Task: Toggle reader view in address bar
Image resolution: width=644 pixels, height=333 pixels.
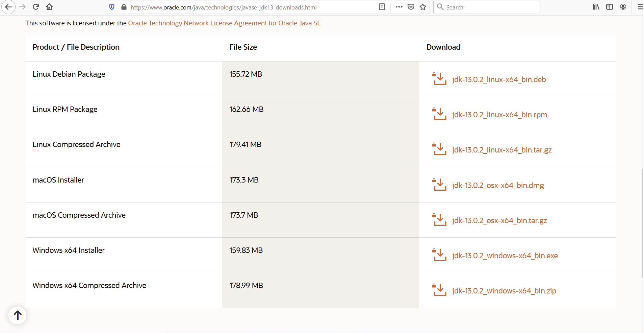Action: [382, 7]
